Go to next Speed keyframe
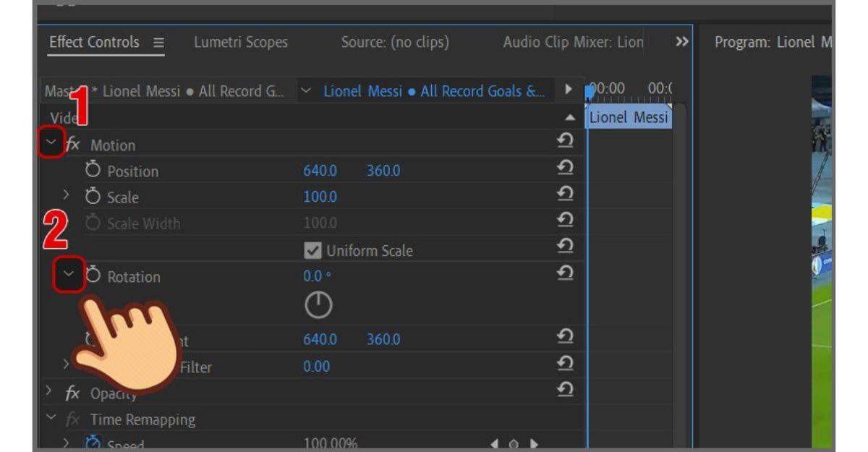The height and width of the screenshot is (452, 868). click(x=534, y=444)
